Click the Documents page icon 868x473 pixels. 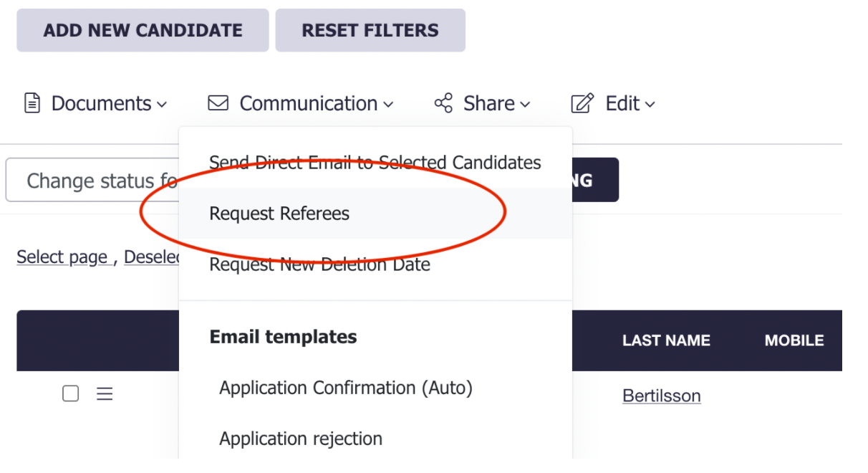click(x=32, y=103)
